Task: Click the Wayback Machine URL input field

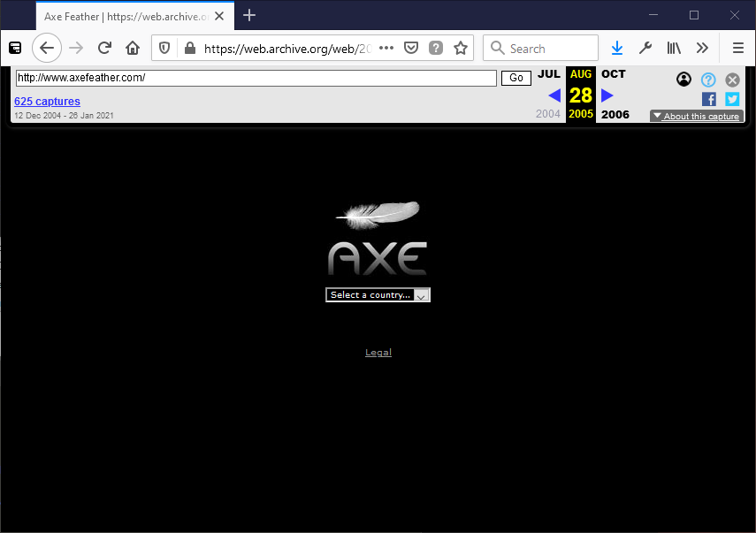Action: coord(256,78)
